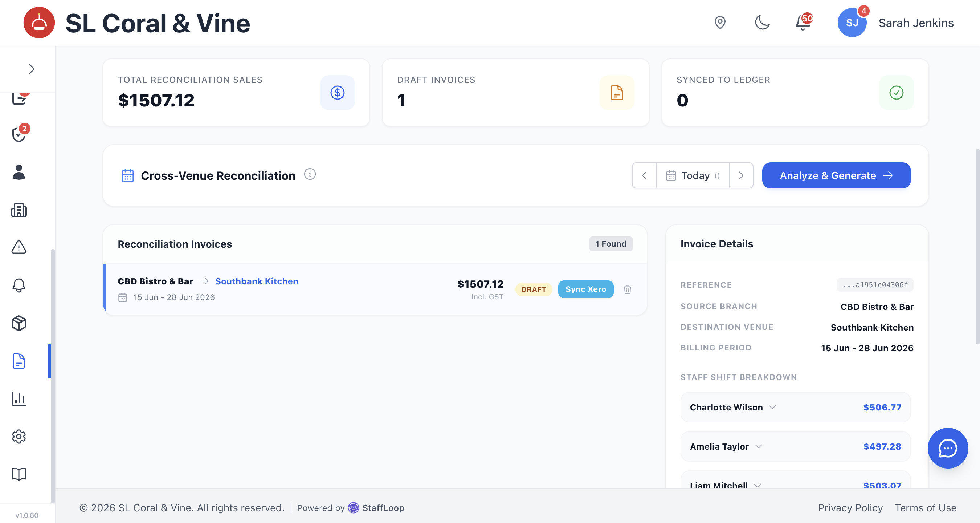Image resolution: width=980 pixels, height=523 pixels.
Task: Expand Amelia Taylor shift breakdown
Action: [796, 446]
